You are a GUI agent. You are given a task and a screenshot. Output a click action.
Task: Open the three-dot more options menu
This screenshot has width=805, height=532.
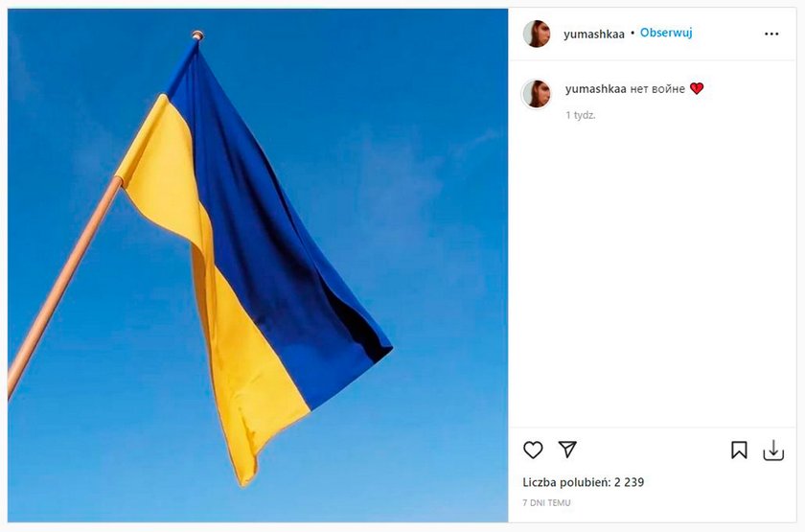(x=771, y=34)
